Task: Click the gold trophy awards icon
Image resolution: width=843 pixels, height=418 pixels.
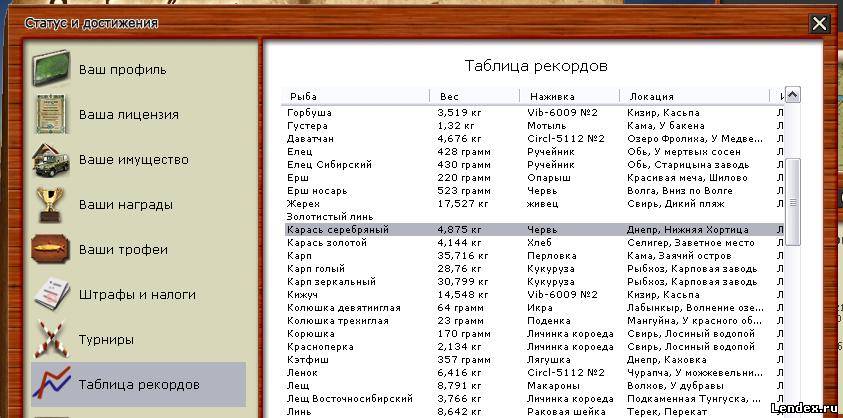Action: click(x=49, y=204)
